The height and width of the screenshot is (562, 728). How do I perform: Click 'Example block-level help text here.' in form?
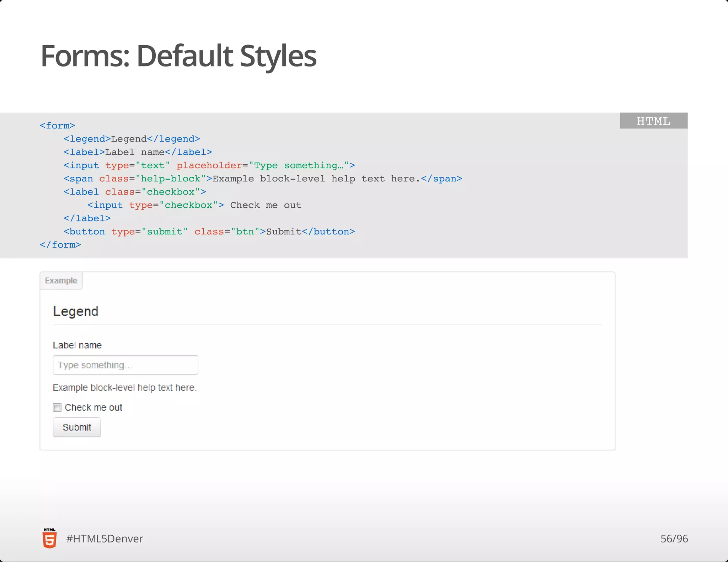coord(125,387)
